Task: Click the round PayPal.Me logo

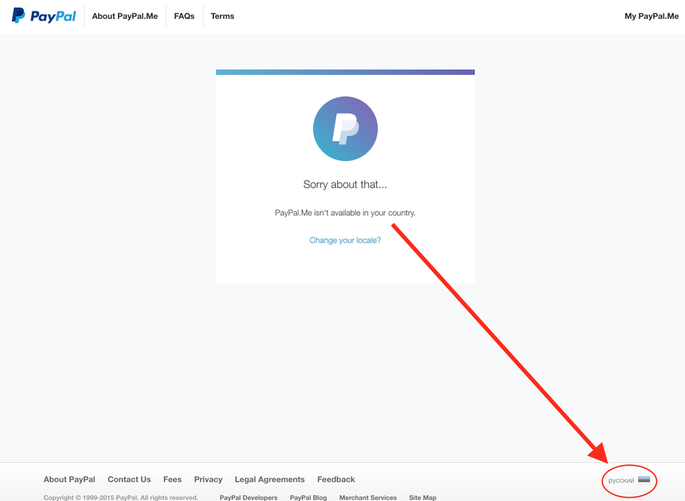Action: 345,128
